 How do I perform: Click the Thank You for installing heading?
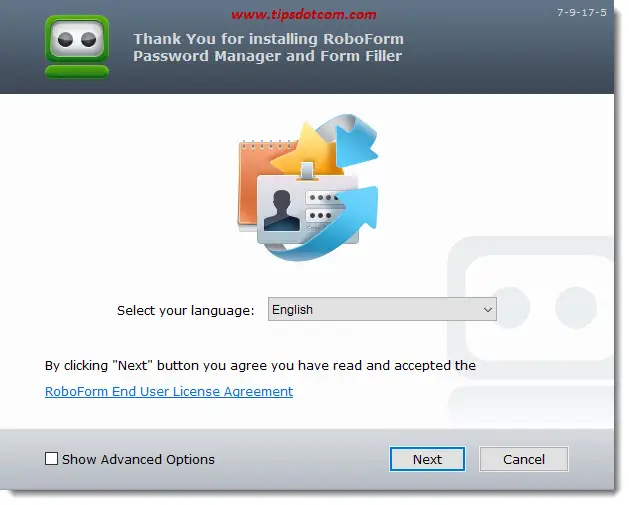click(268, 47)
